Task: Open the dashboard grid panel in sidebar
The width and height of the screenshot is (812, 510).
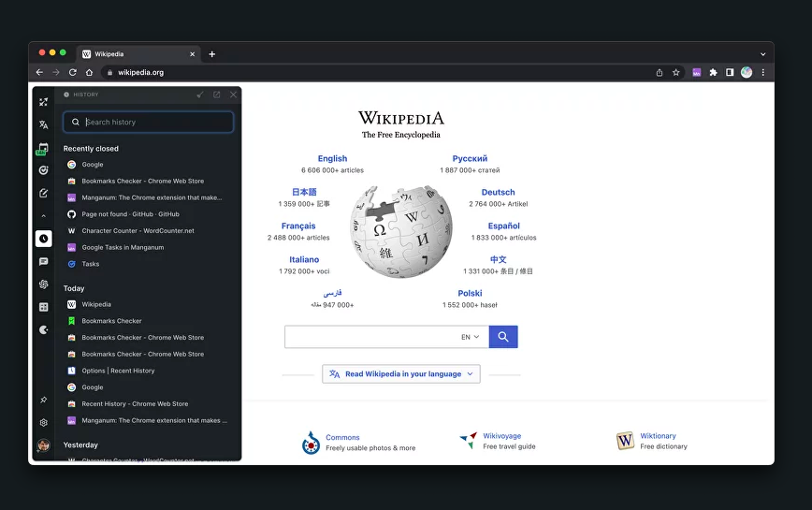Action: 43,307
